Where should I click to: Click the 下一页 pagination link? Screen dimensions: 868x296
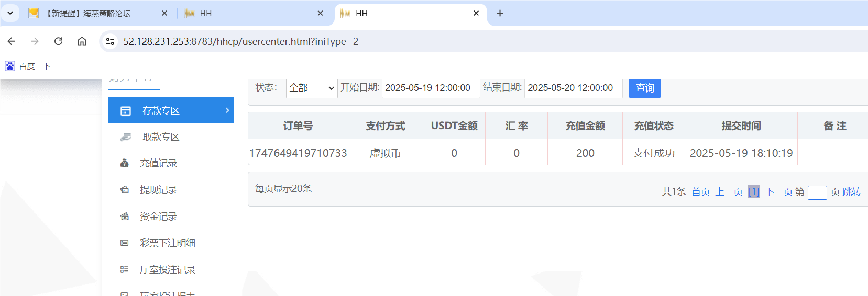(779, 192)
